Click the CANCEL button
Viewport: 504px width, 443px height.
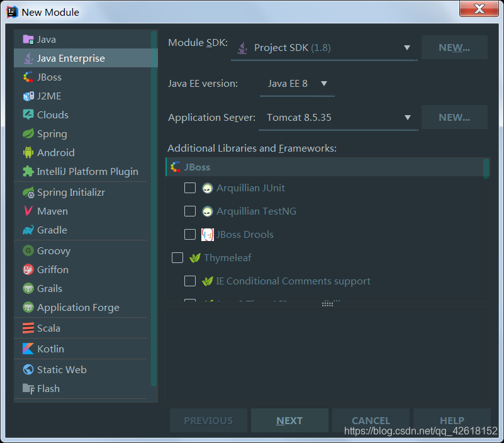[x=371, y=420]
